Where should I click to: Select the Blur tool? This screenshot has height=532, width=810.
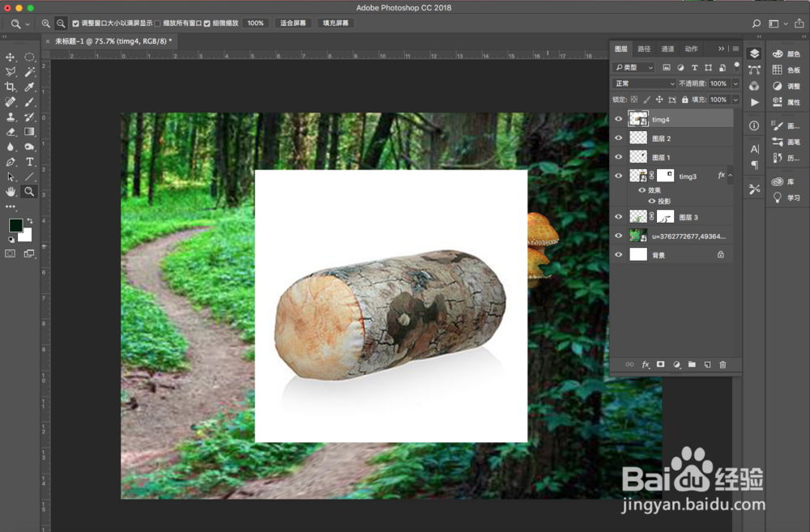click(x=10, y=147)
